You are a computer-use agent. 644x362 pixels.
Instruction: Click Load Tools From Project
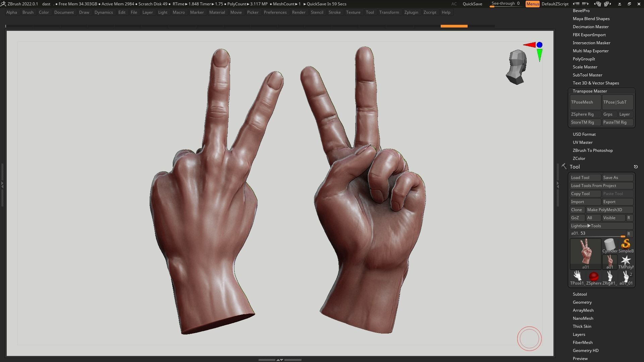coord(601,186)
